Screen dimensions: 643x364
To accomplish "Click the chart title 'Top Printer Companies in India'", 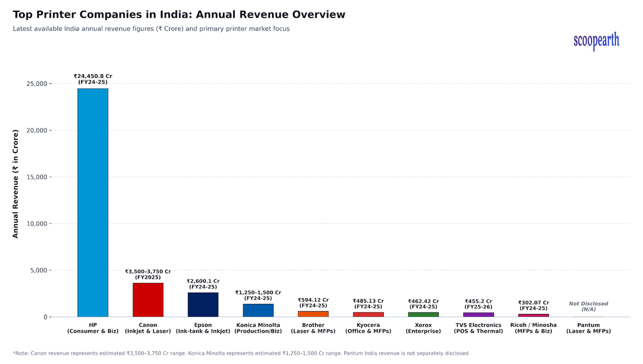I will [x=179, y=14].
